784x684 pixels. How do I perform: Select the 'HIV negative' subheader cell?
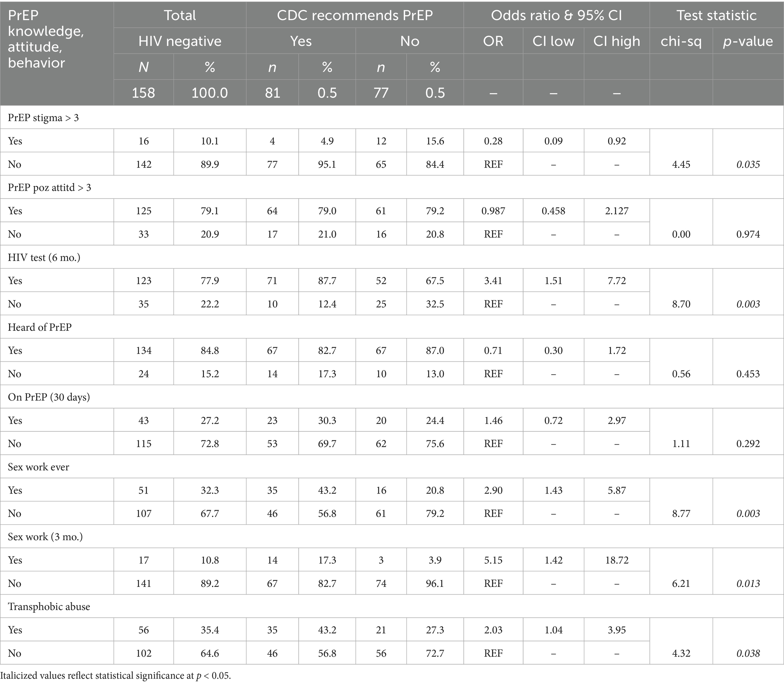(180, 41)
